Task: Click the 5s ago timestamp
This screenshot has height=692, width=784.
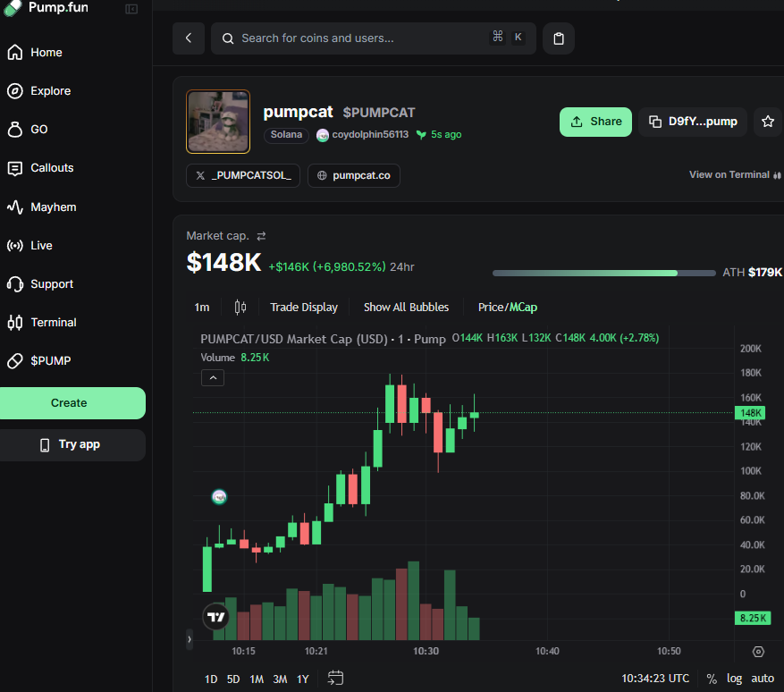Action: 446,134
